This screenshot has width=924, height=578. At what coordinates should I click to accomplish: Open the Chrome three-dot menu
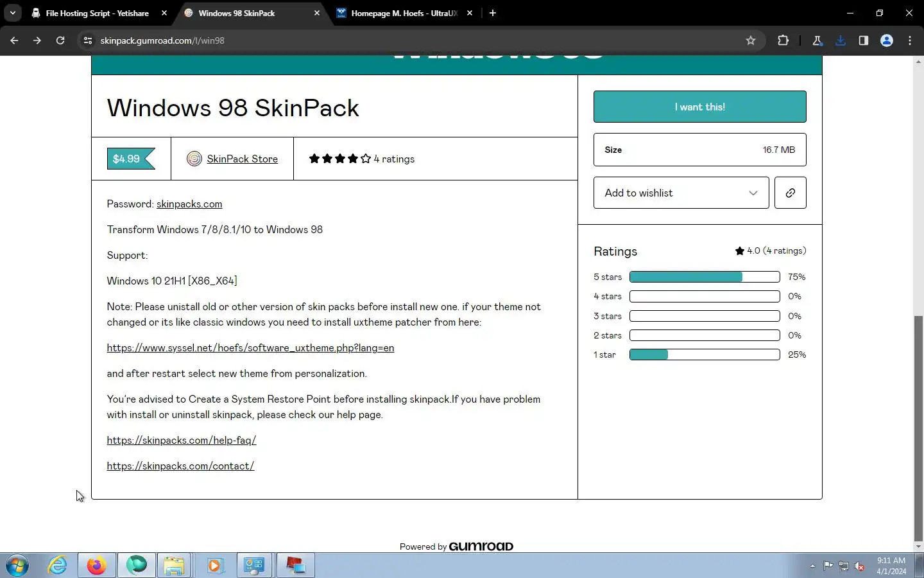[910, 40]
